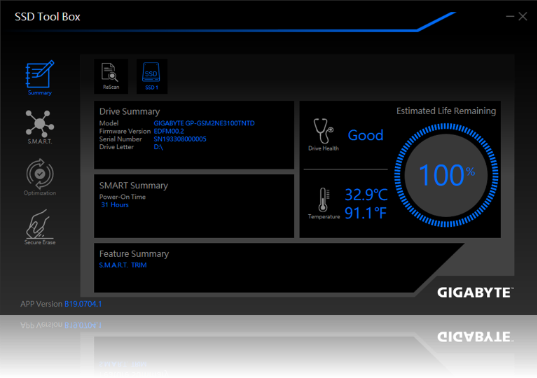Click the S.M.A.R.T. feature label
This screenshot has width=537, height=378.
(113, 265)
